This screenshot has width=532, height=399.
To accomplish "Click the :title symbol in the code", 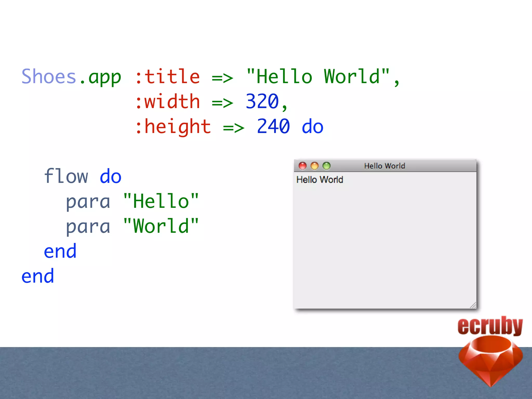I will tap(168, 77).
